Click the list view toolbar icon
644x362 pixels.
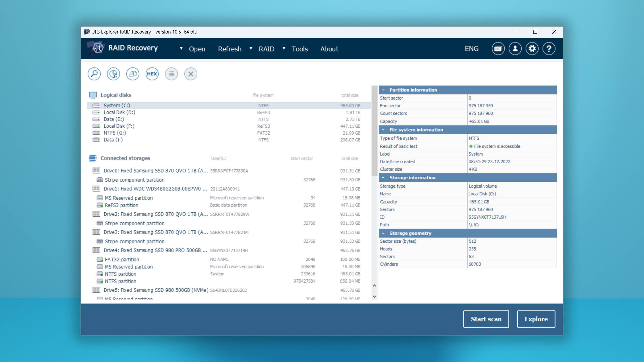pos(171,74)
